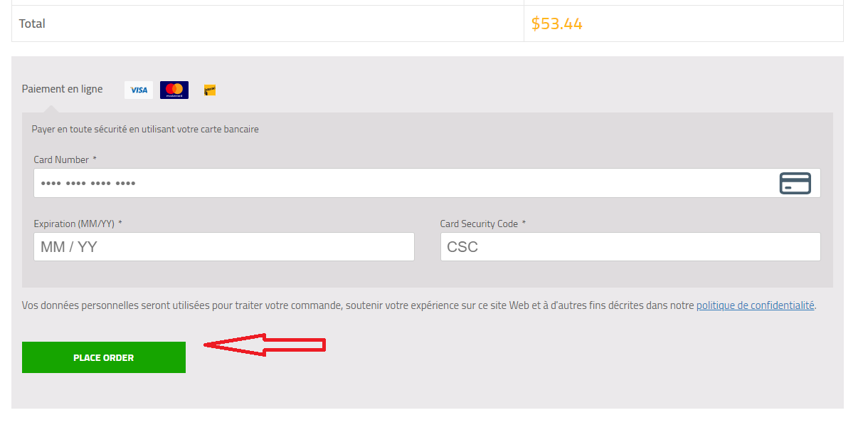The width and height of the screenshot is (868, 425).
Task: Click the Visa card logo
Action: 139,90
